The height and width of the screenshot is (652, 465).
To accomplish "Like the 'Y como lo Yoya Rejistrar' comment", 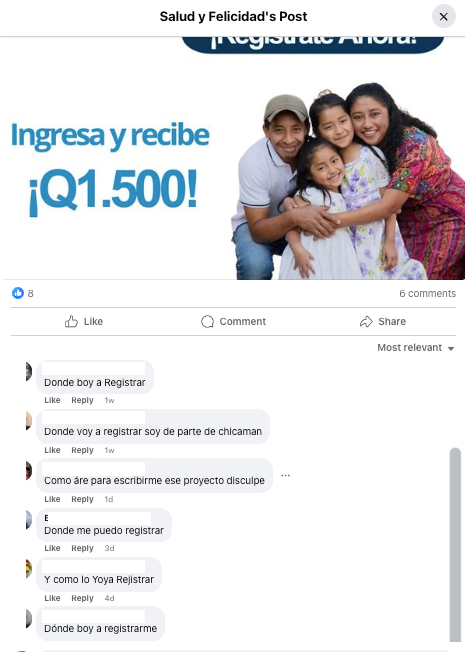I will [x=52, y=598].
